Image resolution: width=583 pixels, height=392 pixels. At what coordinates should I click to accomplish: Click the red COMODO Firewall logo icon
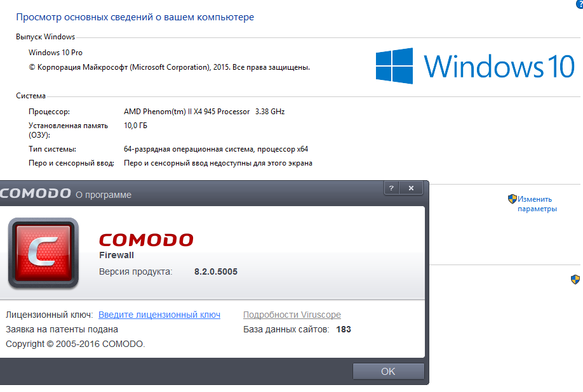[x=43, y=253]
